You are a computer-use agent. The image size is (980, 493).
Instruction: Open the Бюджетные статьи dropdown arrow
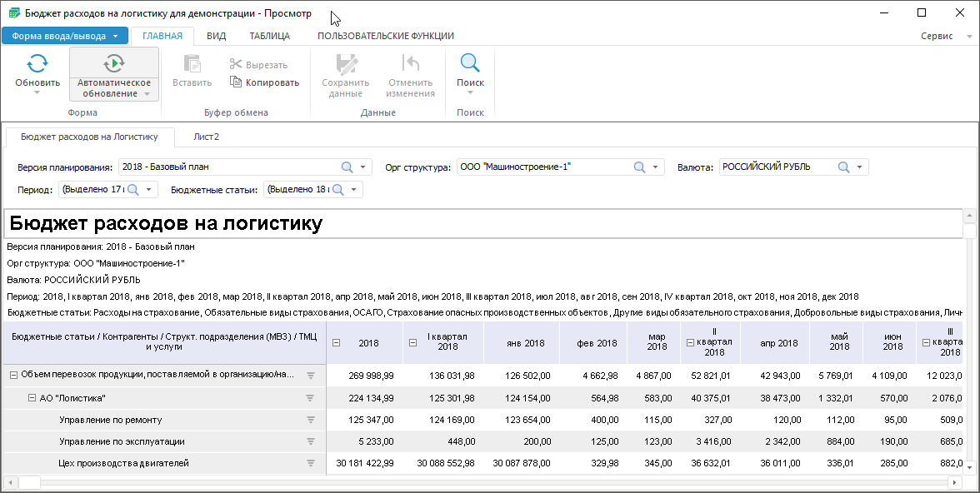(x=356, y=190)
